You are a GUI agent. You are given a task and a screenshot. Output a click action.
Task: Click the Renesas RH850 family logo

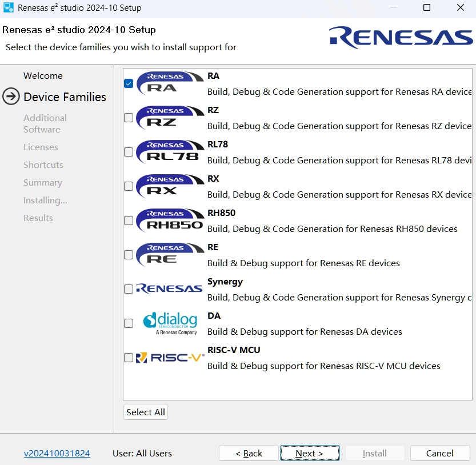click(x=170, y=221)
